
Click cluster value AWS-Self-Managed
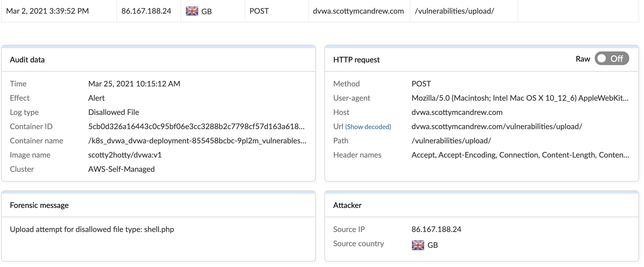coord(121,169)
